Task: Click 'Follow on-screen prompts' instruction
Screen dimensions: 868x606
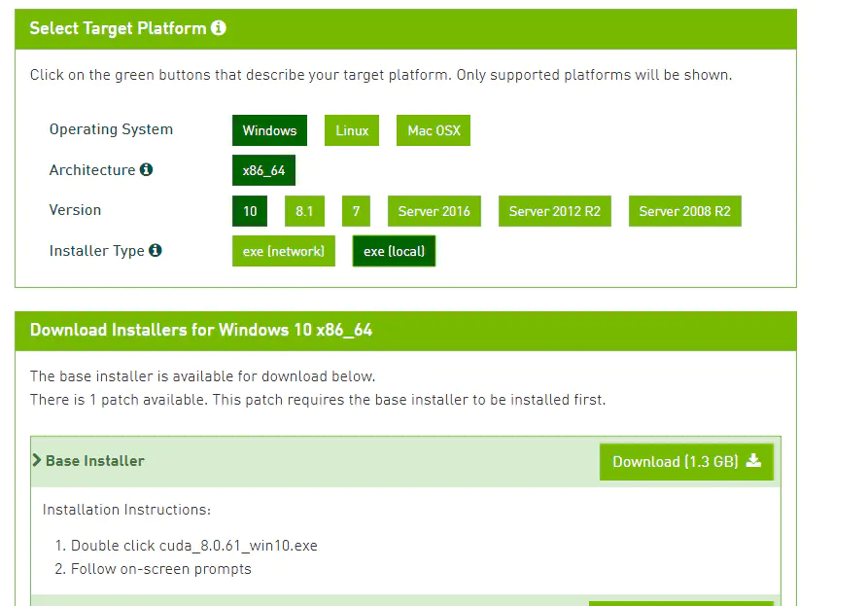Action: coord(161,569)
